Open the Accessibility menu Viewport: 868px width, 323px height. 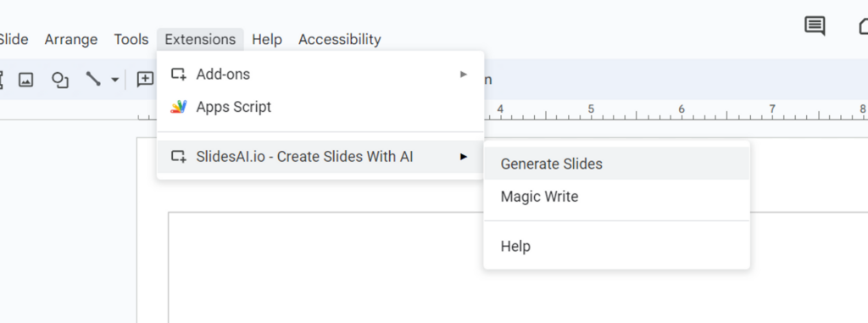pos(339,39)
